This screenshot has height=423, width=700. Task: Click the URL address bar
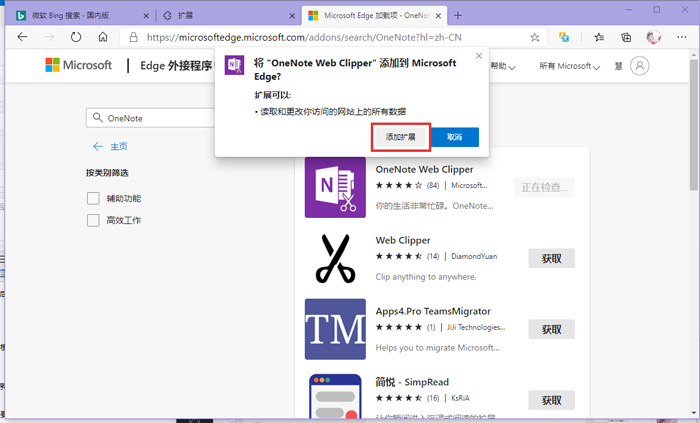pos(333,37)
